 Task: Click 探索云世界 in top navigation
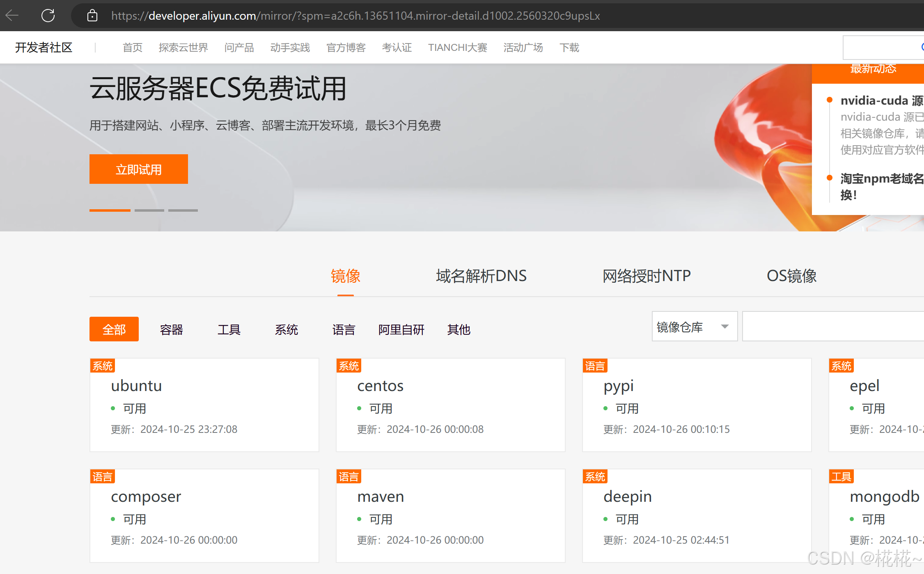[x=183, y=48]
